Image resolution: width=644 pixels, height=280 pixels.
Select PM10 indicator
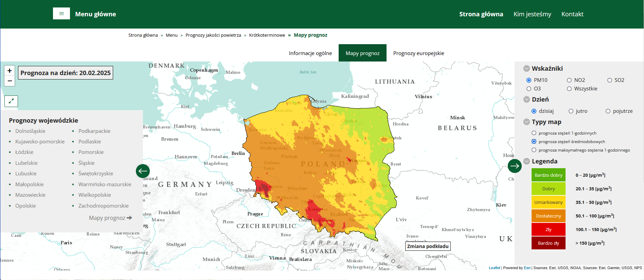(529, 80)
